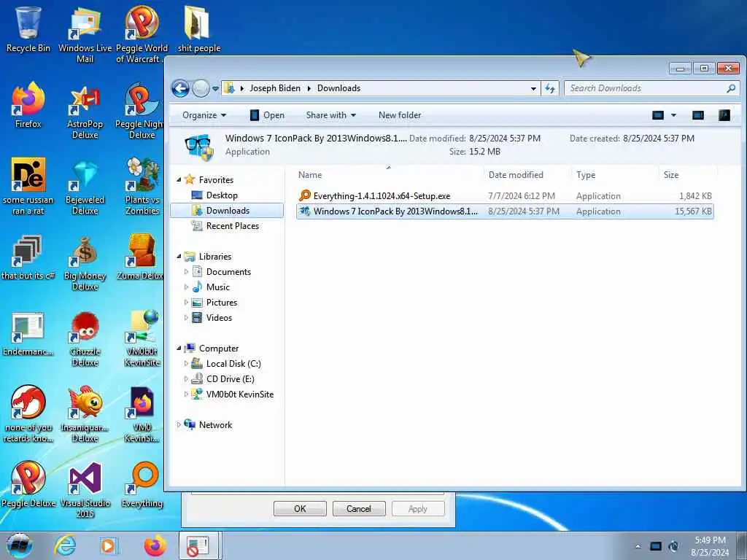Screen dimensions: 747x560
Task: Show hidden system tray icons
Action: tap(638, 546)
